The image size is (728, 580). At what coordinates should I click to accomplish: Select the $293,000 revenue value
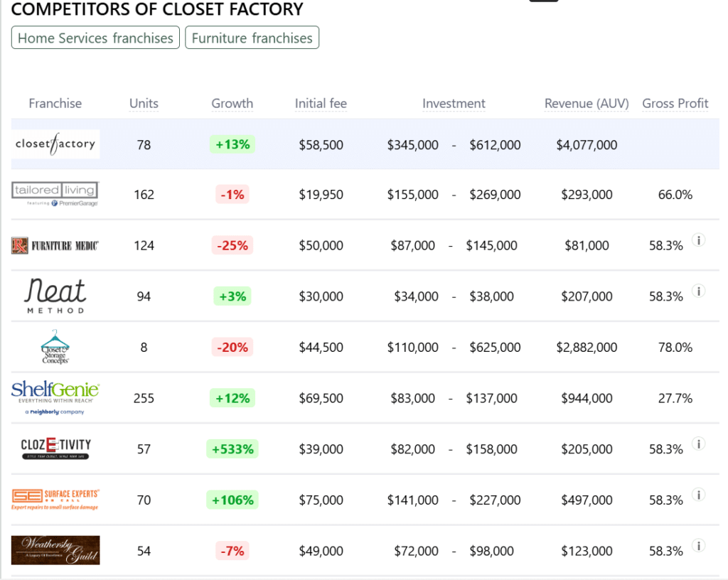pos(587,195)
